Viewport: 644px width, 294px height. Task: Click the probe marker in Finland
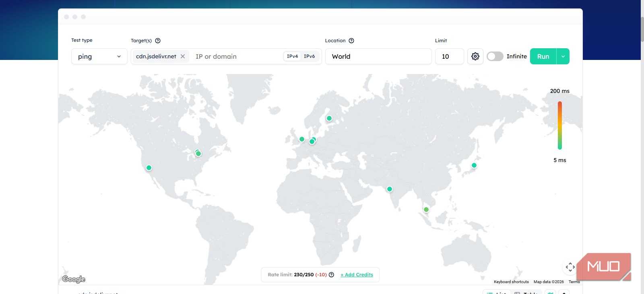tap(329, 118)
